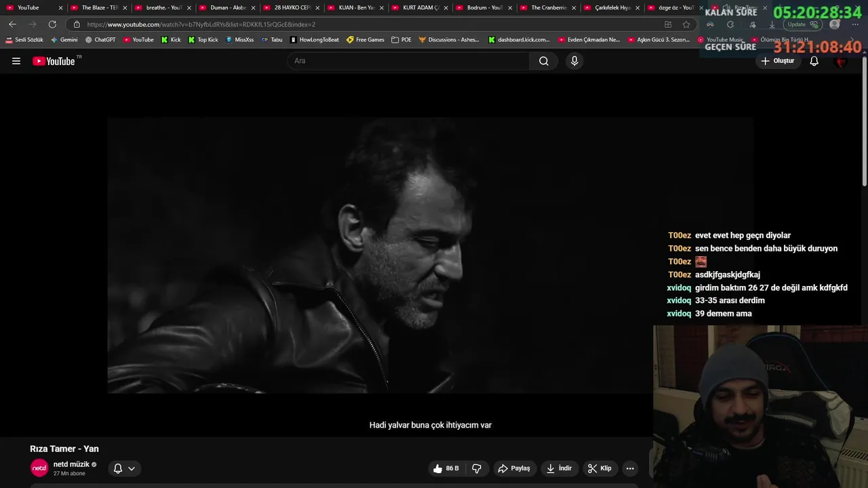Open Sesli Sözlük bookmark
The height and width of the screenshot is (488, 868).
[x=24, y=40]
